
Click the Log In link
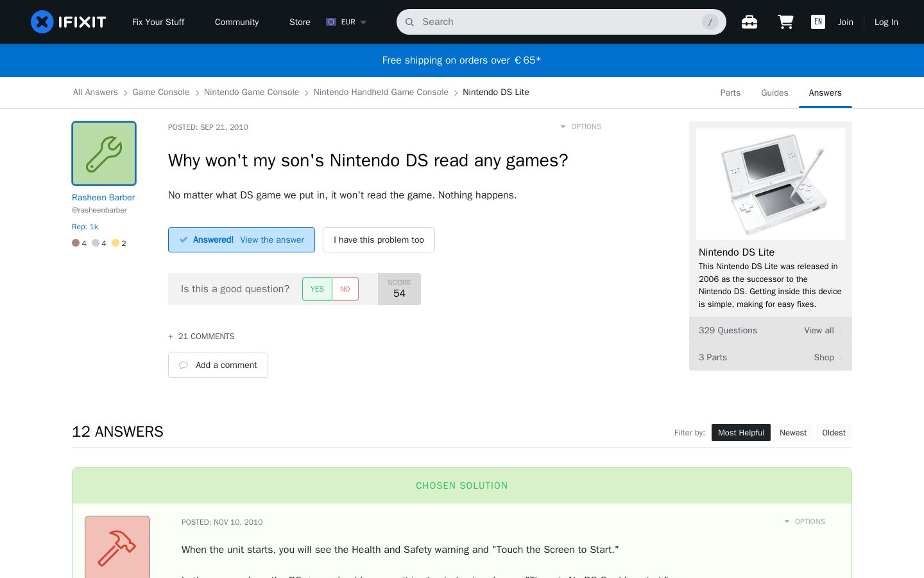click(x=886, y=22)
